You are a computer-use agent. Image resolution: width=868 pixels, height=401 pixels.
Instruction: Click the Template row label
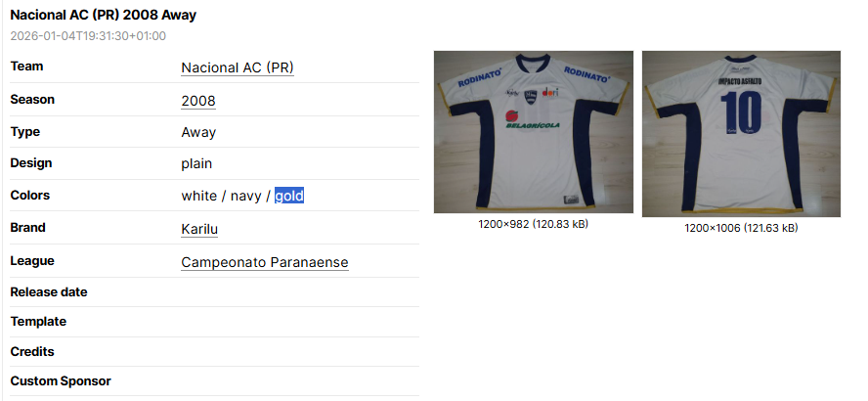(x=38, y=321)
